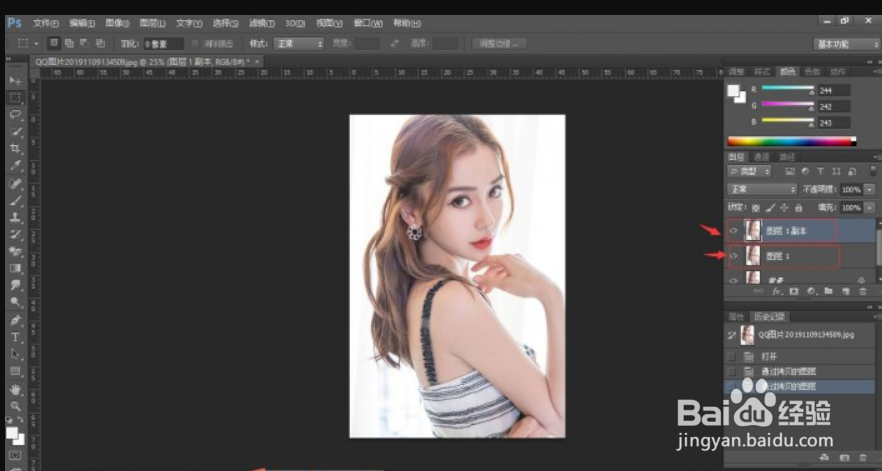Image resolution: width=882 pixels, height=471 pixels.
Task: Open the 窗口 menu
Action: pyautogui.click(x=368, y=23)
